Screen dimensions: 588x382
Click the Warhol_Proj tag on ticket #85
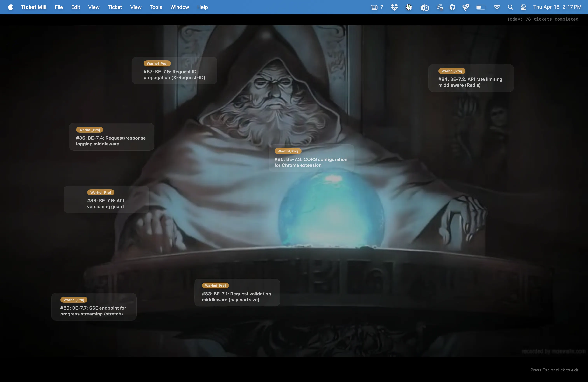point(288,151)
